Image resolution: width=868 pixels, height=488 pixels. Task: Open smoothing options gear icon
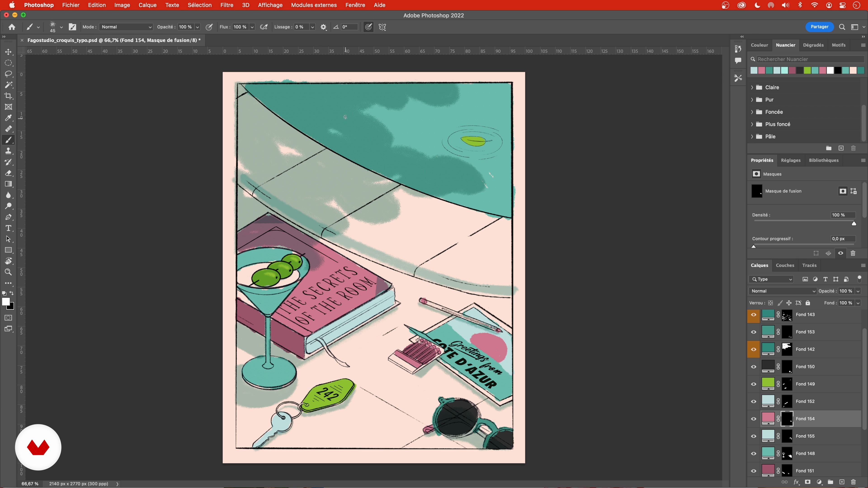click(323, 27)
